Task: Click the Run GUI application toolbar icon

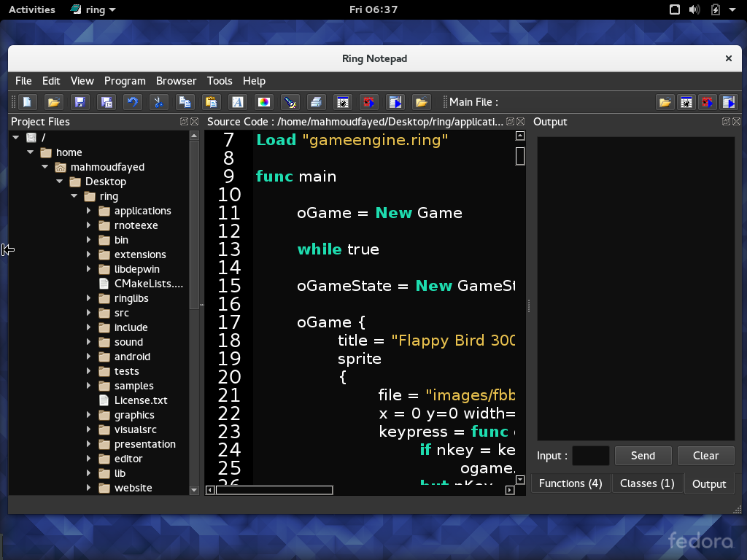Action: point(395,101)
